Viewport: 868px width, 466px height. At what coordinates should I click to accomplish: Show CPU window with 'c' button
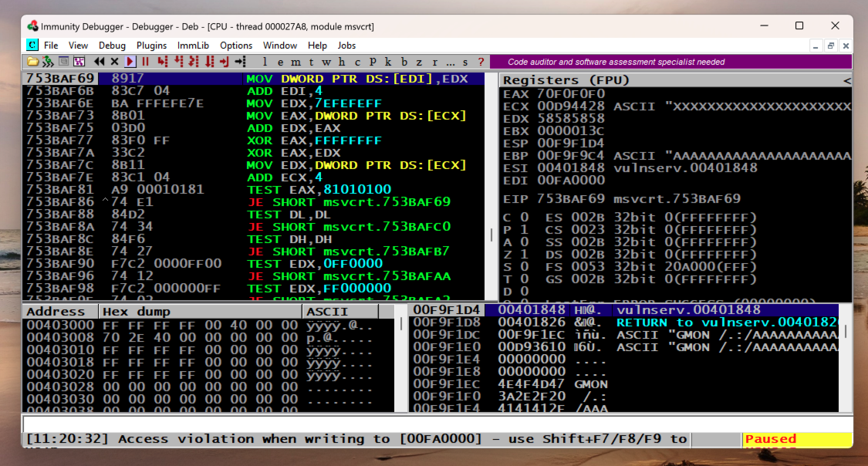coord(357,62)
